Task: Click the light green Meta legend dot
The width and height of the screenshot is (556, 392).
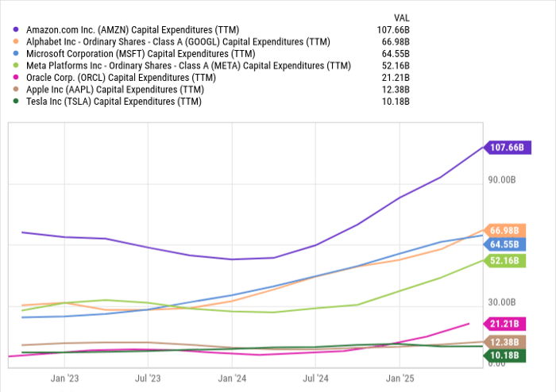Action: pos(16,66)
